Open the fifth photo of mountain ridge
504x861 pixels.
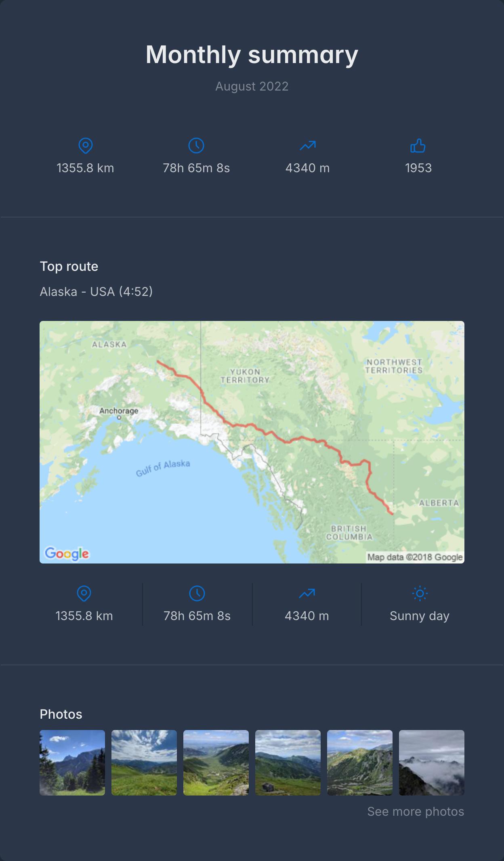click(x=360, y=762)
